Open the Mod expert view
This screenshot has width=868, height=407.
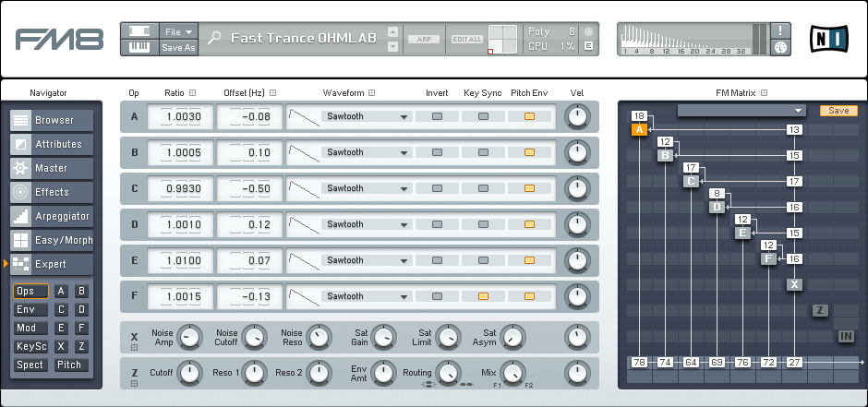click(x=31, y=328)
